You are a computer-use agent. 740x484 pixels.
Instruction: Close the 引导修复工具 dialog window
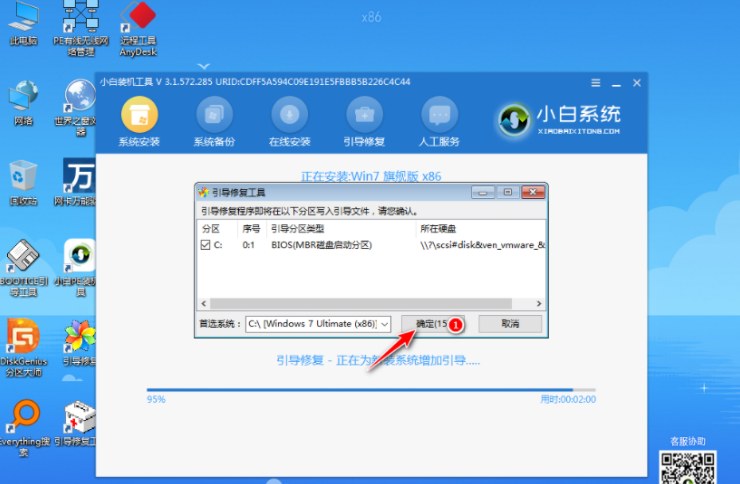click(x=532, y=192)
